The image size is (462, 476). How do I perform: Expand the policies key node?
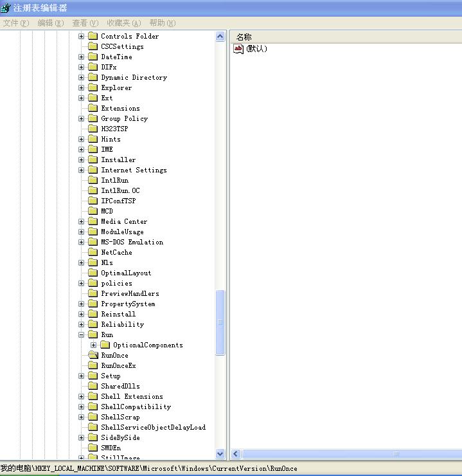pyautogui.click(x=81, y=283)
